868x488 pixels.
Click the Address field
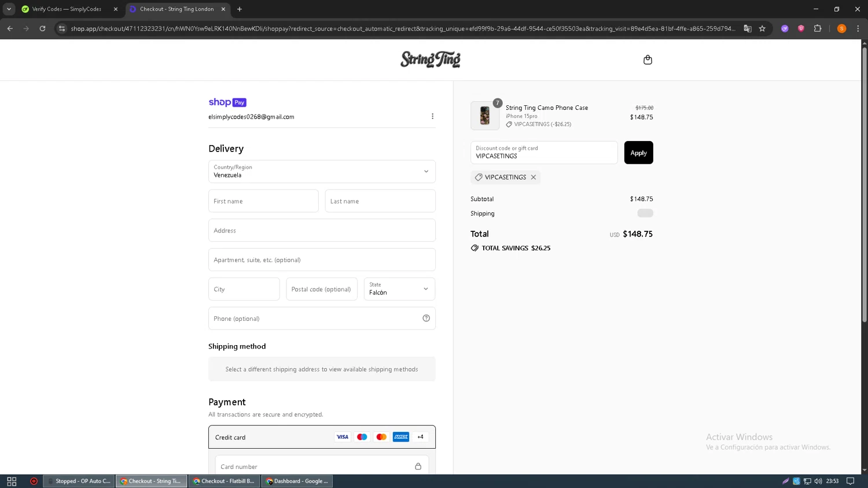pyautogui.click(x=322, y=230)
